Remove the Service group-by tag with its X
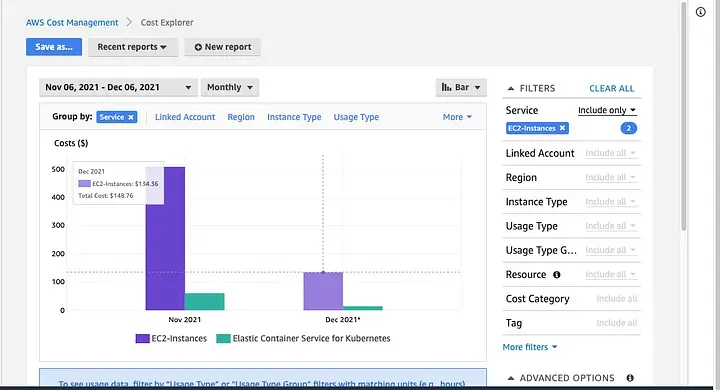This screenshot has height=390, width=720. [131, 117]
